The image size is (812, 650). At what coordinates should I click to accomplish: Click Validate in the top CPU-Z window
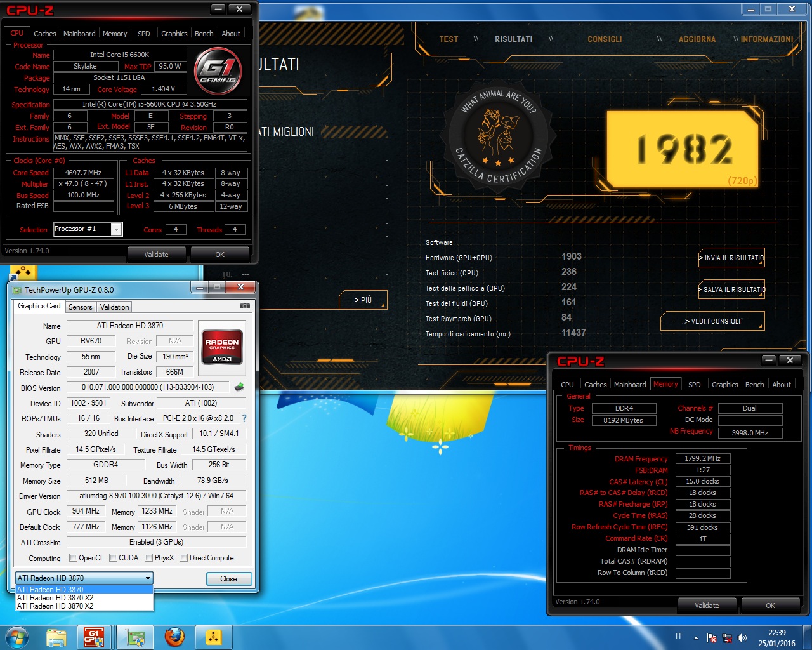point(156,255)
